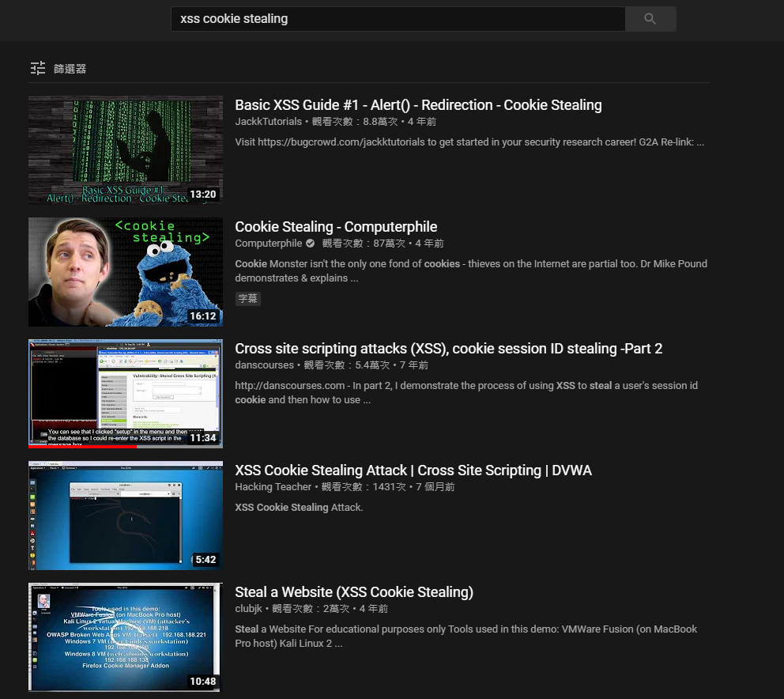Open 'Cross site scripting attacks (XSS)' title
This screenshot has height=699, width=784.
pos(448,349)
